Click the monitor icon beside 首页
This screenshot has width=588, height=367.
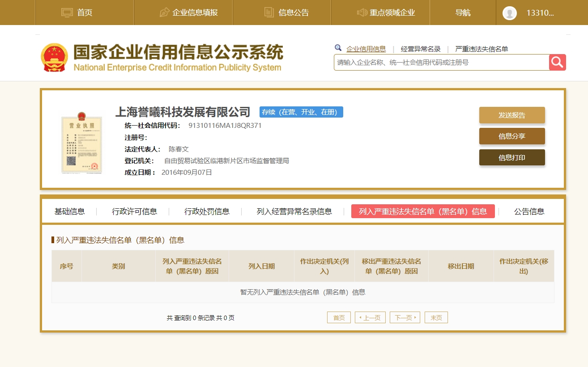pyautogui.click(x=67, y=13)
